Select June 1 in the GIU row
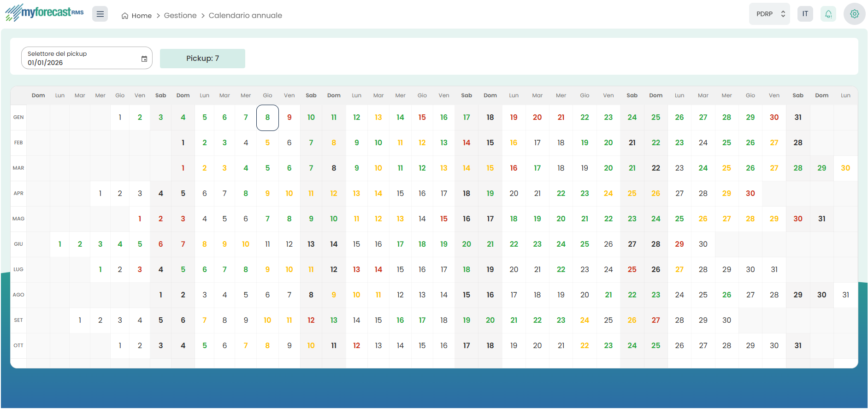The image size is (868, 409). [60, 244]
